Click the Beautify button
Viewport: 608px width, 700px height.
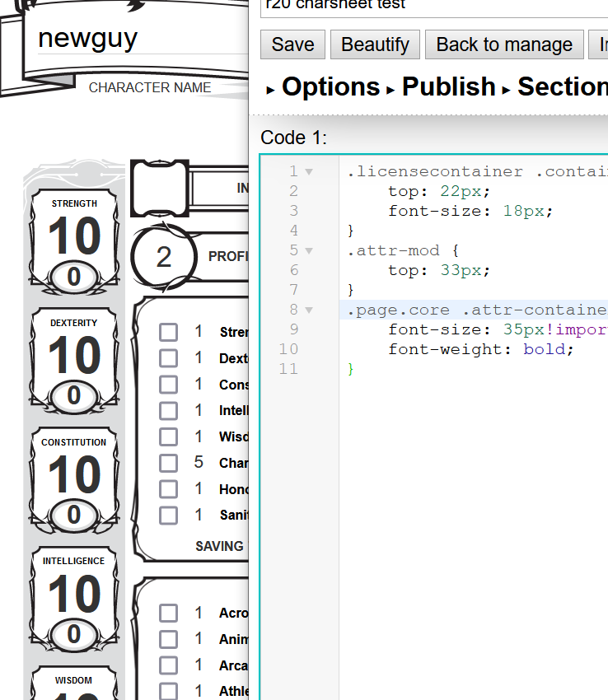pos(375,44)
